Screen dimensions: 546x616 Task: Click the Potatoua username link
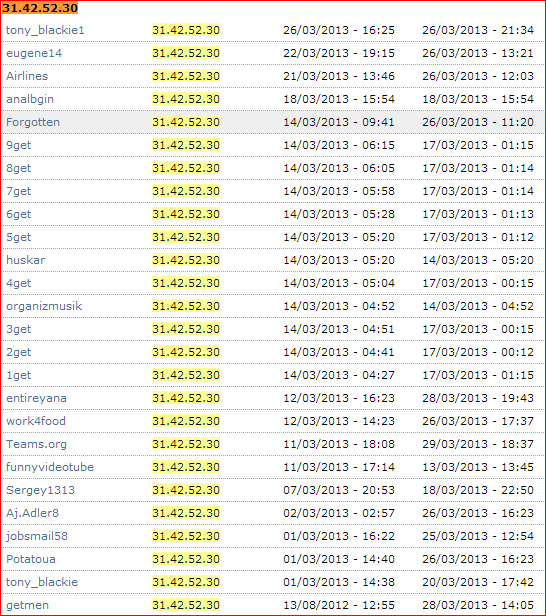click(x=31, y=559)
